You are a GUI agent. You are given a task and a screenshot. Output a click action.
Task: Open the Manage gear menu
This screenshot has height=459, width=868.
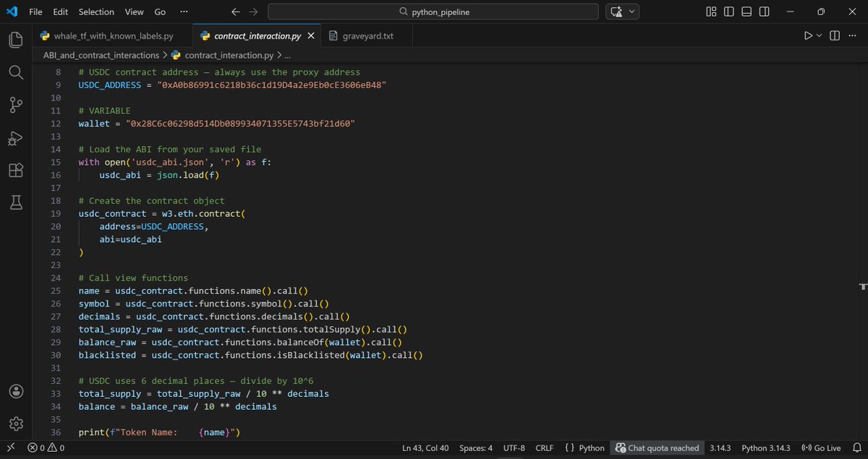coord(16,423)
